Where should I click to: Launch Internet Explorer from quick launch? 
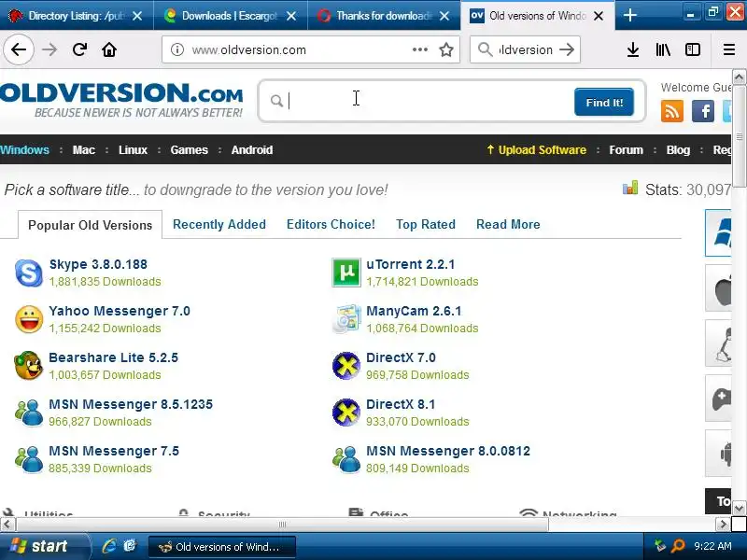click(108, 546)
